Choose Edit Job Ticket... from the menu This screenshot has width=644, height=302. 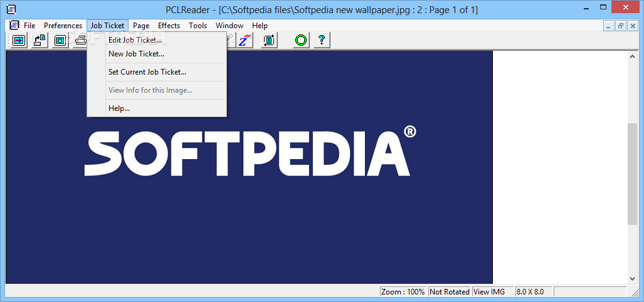[157, 40]
